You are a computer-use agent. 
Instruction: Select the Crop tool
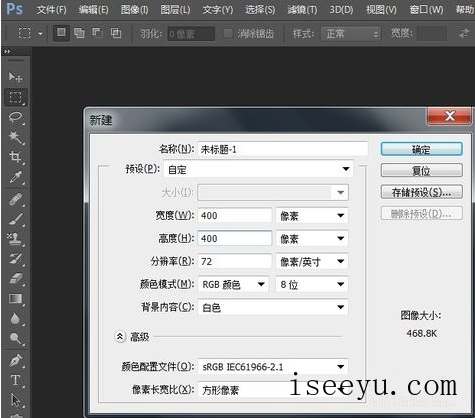(15, 157)
